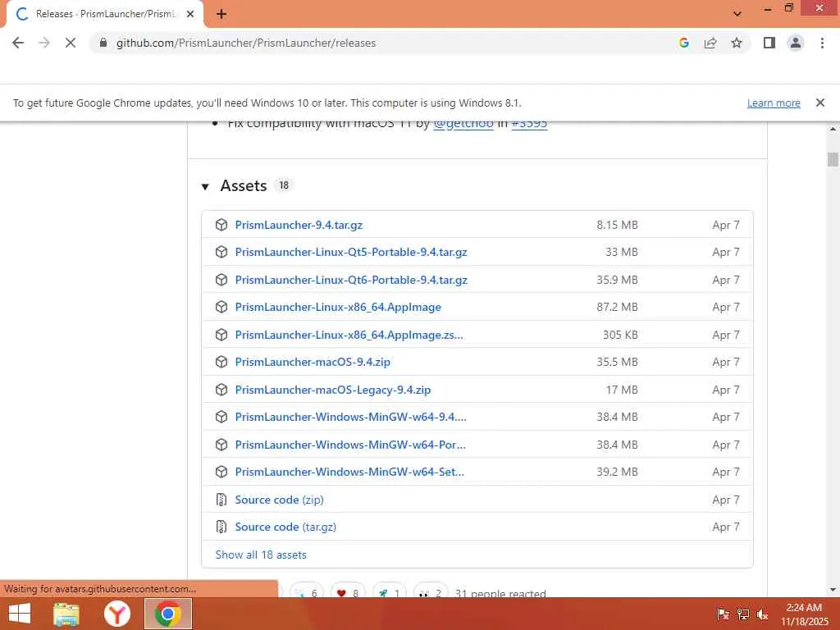Click the scrollbar up arrow
Image resolution: width=840 pixels, height=630 pixels.
click(x=833, y=129)
